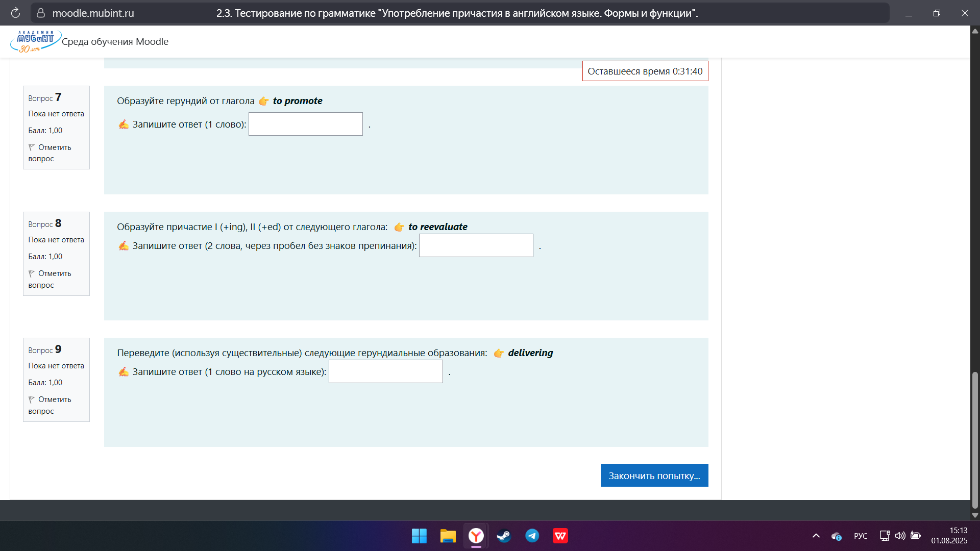Screen dimensions: 980x551
Task: Open the MUBiNT academy logo
Action: click(35, 41)
